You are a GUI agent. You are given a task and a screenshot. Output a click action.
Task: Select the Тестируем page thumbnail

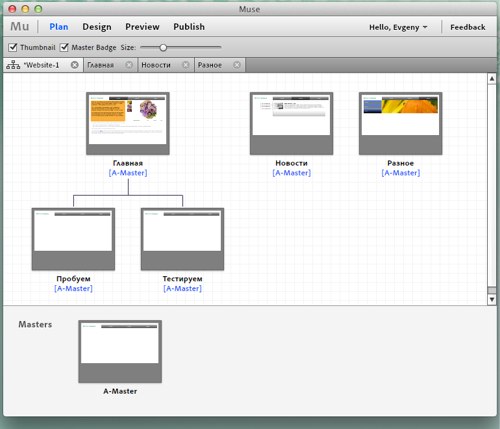(x=182, y=239)
